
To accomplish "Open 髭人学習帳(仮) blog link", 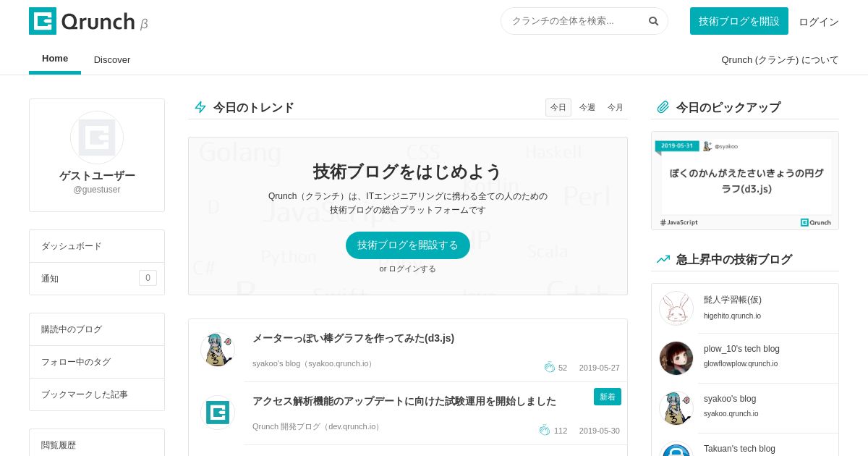I will click(x=733, y=300).
